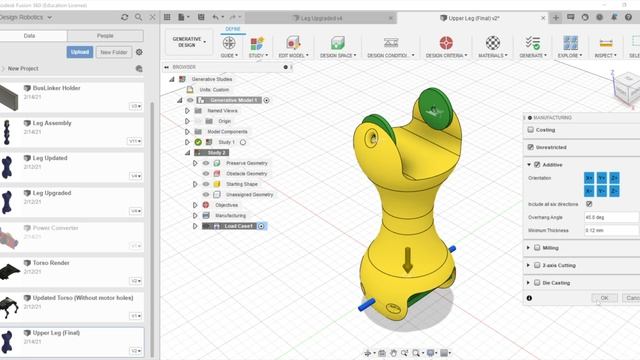Click the Minimum Thickness input field
The width and height of the screenshot is (640, 360).
[x=611, y=231]
